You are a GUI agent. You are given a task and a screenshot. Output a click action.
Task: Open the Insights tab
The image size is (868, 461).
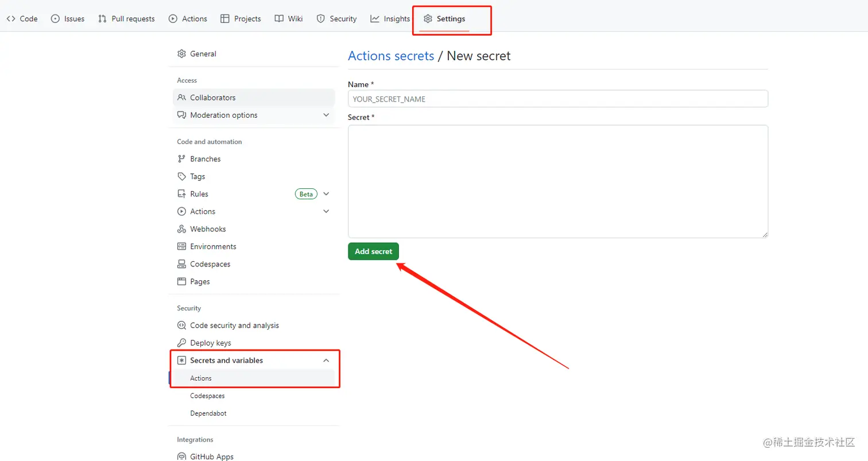(x=390, y=18)
